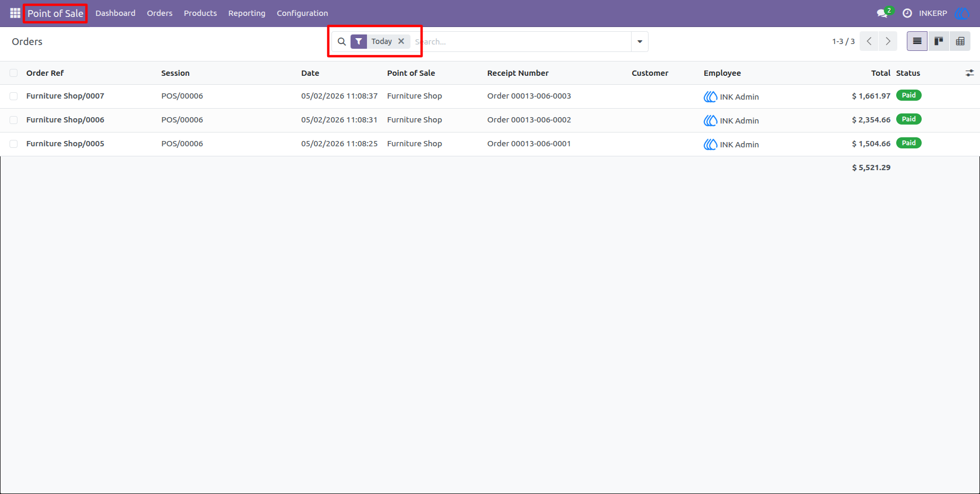Go to previous page of orders
Image resolution: width=980 pixels, height=494 pixels.
coord(869,41)
